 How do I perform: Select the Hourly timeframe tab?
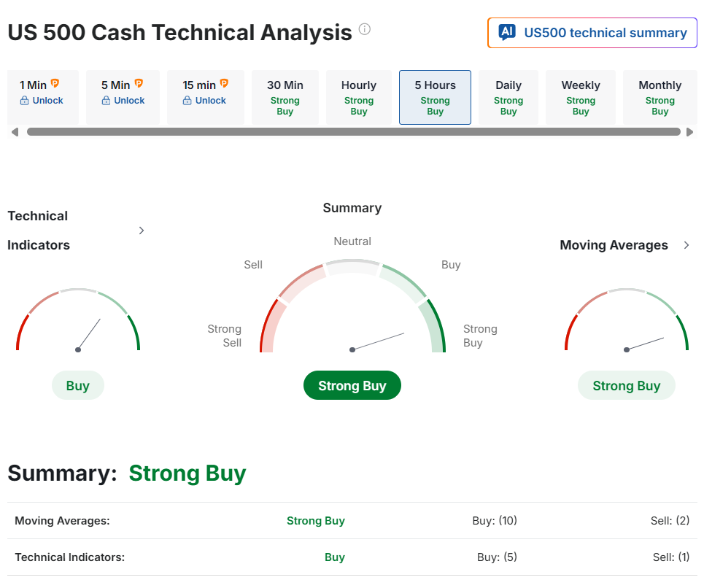pos(359,97)
